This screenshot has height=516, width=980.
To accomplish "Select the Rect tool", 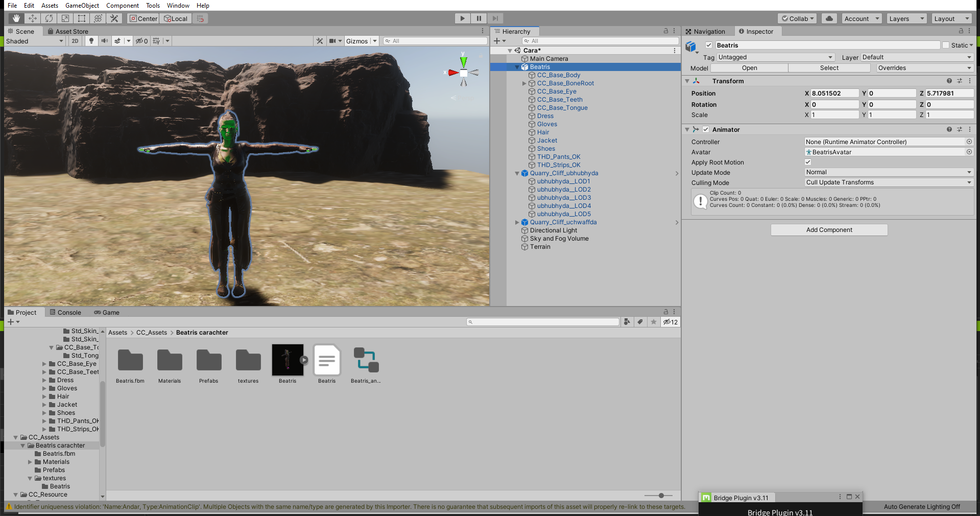I will point(82,18).
